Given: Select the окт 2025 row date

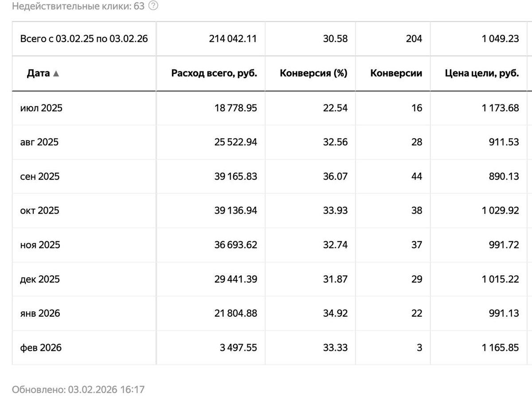Looking at the screenshot, I should 40,210.
